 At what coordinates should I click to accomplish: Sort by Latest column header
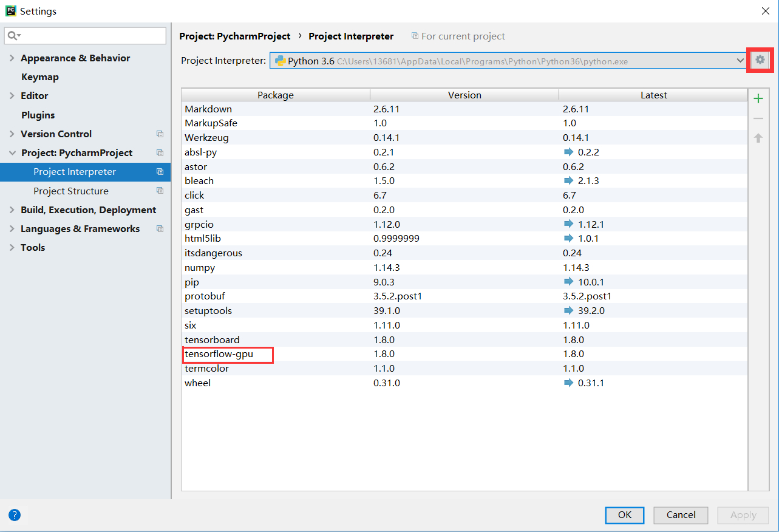click(x=653, y=95)
